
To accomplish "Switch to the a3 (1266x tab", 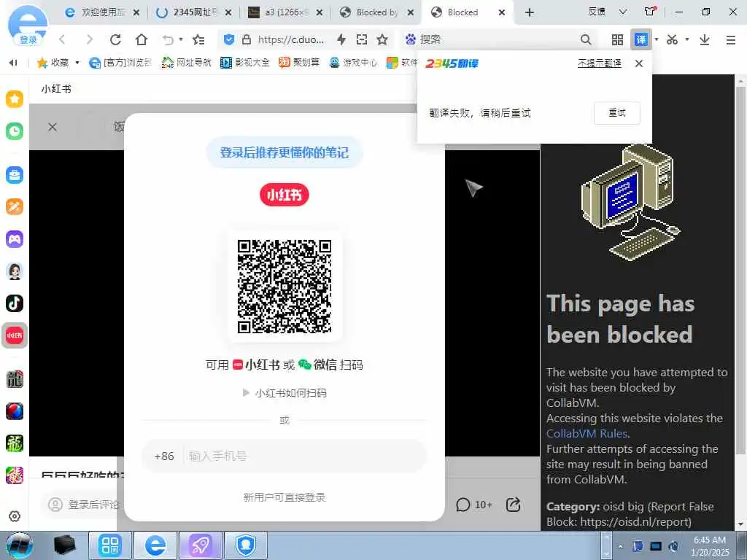I will (x=286, y=12).
